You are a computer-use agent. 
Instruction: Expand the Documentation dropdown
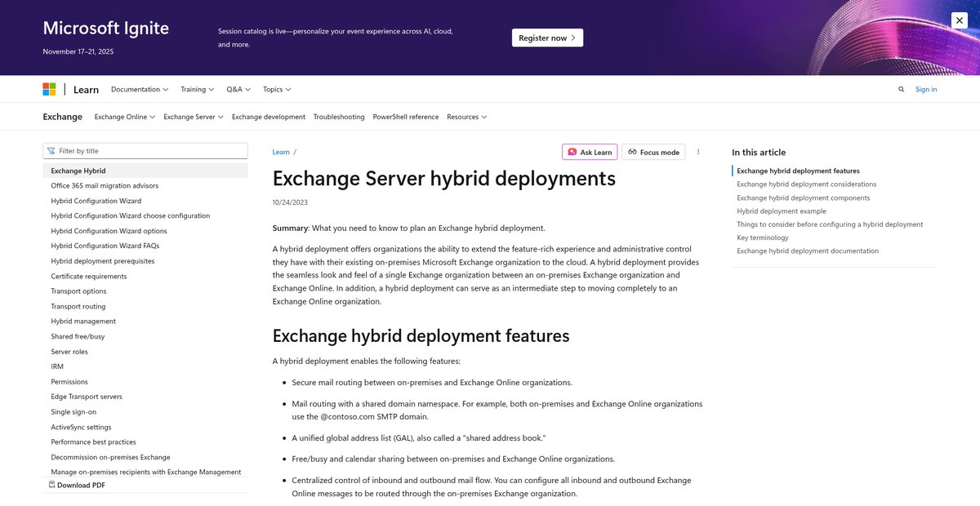tap(140, 89)
